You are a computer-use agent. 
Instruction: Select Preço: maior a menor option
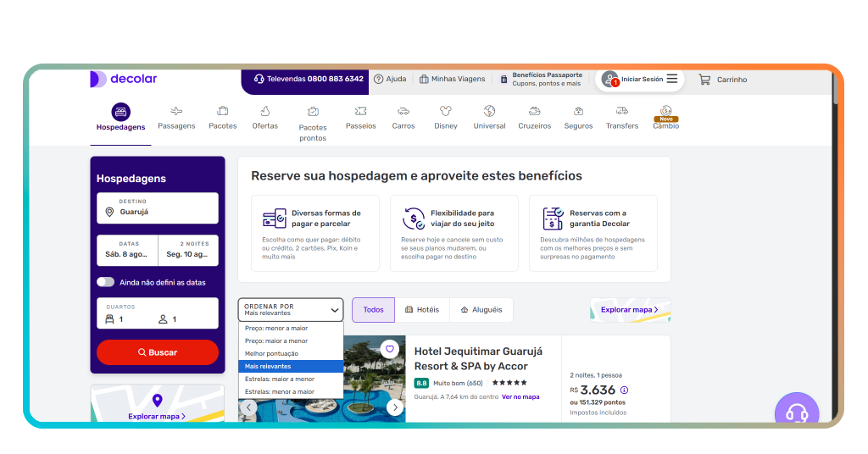pos(291,340)
